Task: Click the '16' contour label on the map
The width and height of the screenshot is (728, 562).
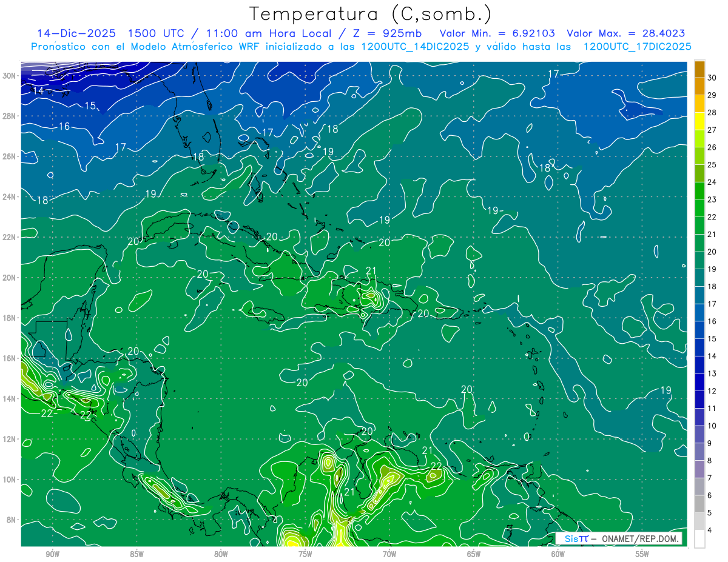Action: pos(64,127)
